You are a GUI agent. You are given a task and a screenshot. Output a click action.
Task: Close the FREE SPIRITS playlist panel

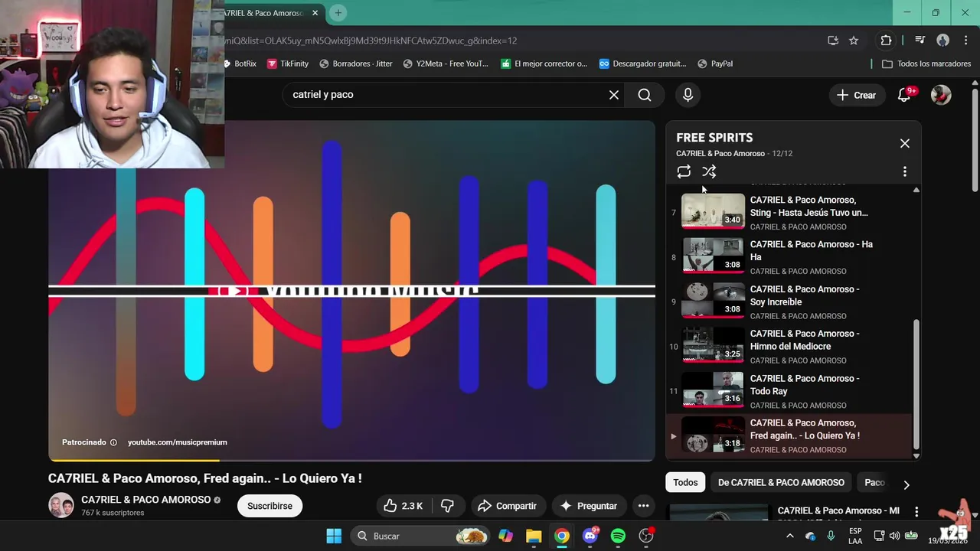click(x=904, y=143)
